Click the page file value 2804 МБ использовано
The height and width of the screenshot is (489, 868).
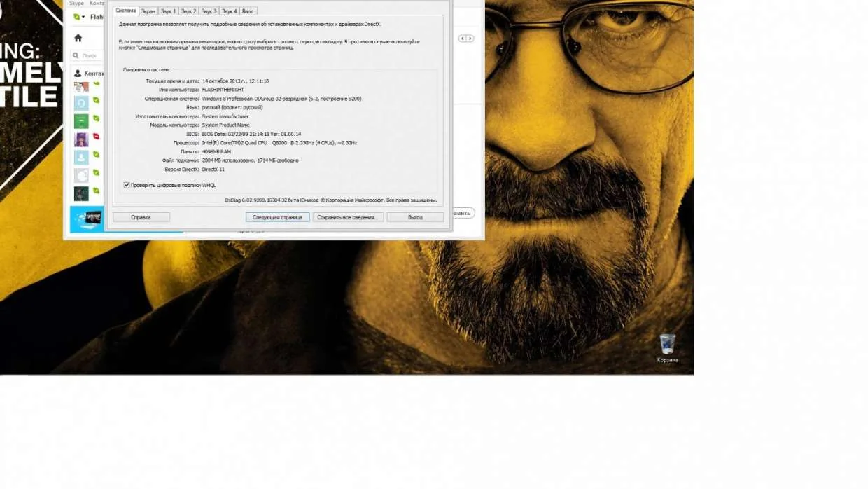pos(250,160)
